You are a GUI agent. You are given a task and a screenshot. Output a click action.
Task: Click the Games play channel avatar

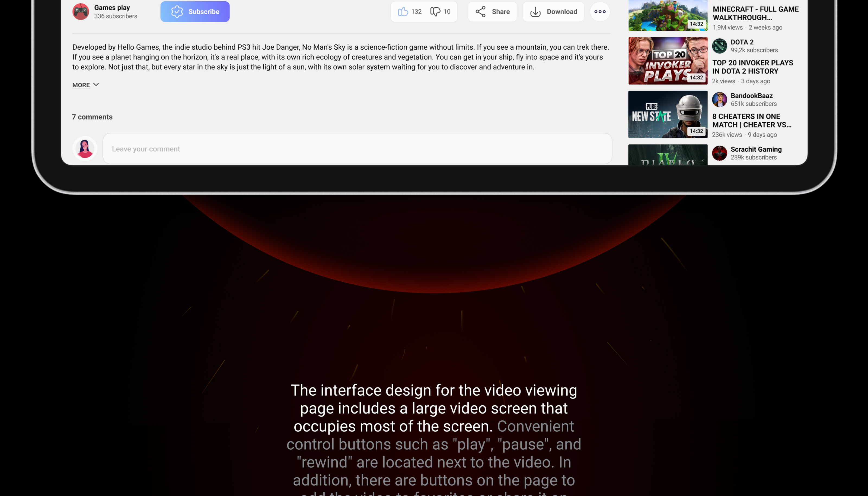(81, 12)
